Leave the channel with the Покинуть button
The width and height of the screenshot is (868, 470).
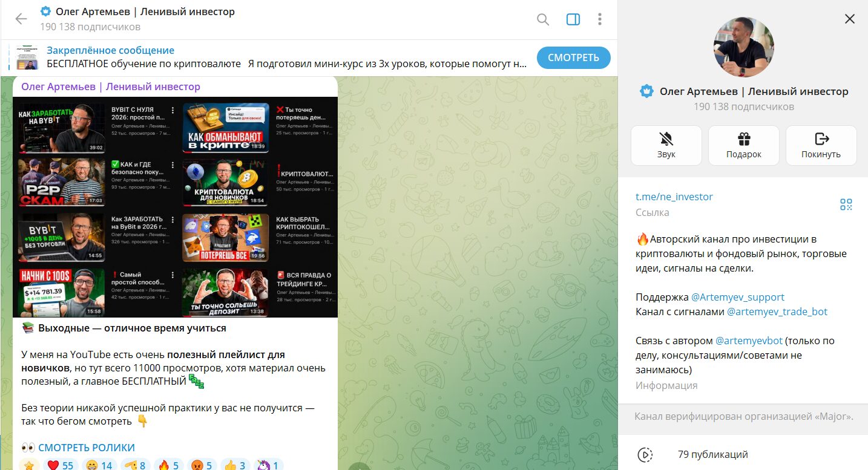click(821, 145)
